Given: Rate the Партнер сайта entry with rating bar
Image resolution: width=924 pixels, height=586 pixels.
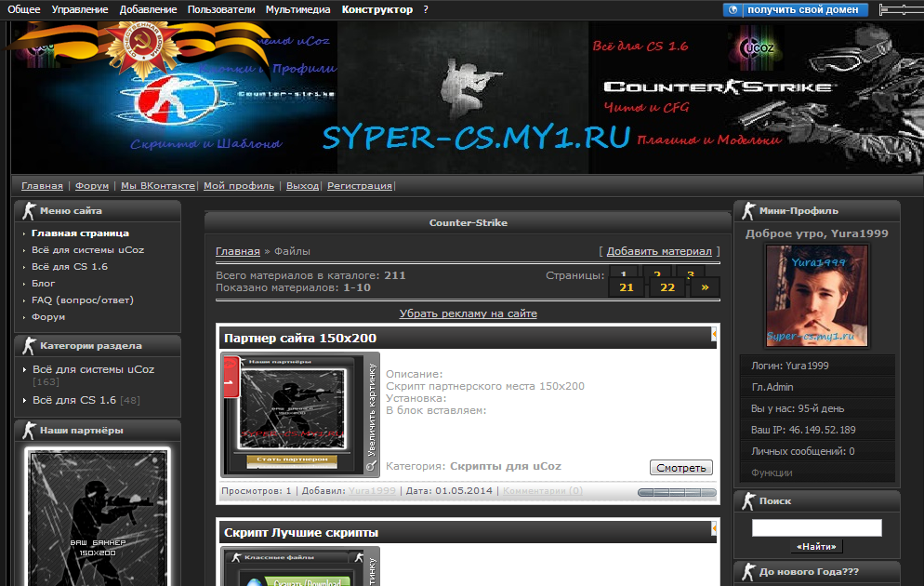Looking at the screenshot, I should (677, 492).
